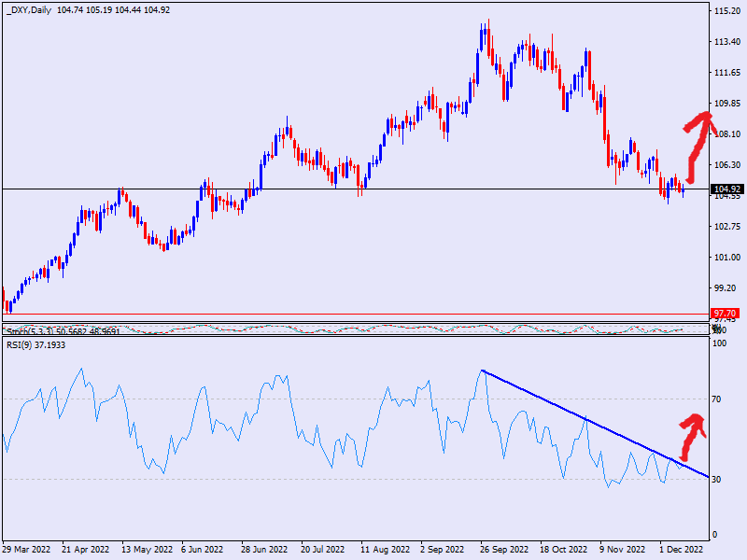Click the Stoch(5,3,3) indicator label
747x560 pixels.
coord(63,330)
